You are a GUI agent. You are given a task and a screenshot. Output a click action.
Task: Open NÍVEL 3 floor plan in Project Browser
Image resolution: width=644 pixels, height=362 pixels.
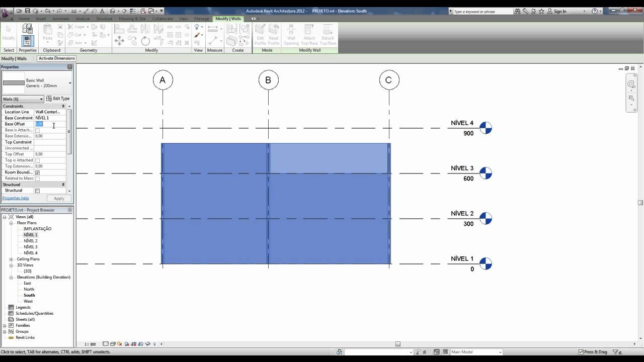[30, 247]
